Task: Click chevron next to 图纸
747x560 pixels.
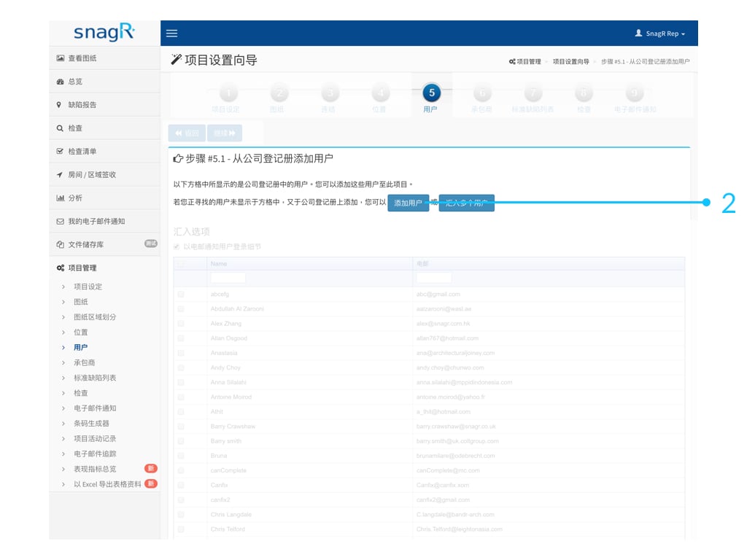Action: pos(63,302)
